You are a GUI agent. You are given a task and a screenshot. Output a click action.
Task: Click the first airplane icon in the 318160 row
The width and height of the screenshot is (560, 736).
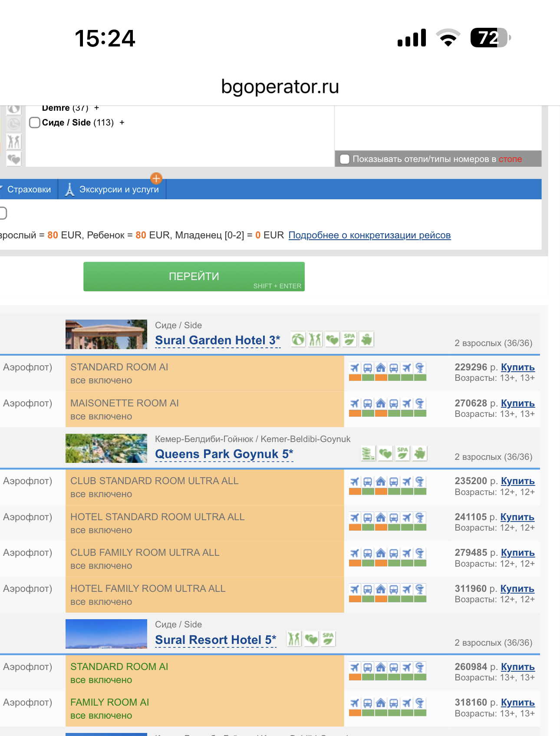pos(355,703)
